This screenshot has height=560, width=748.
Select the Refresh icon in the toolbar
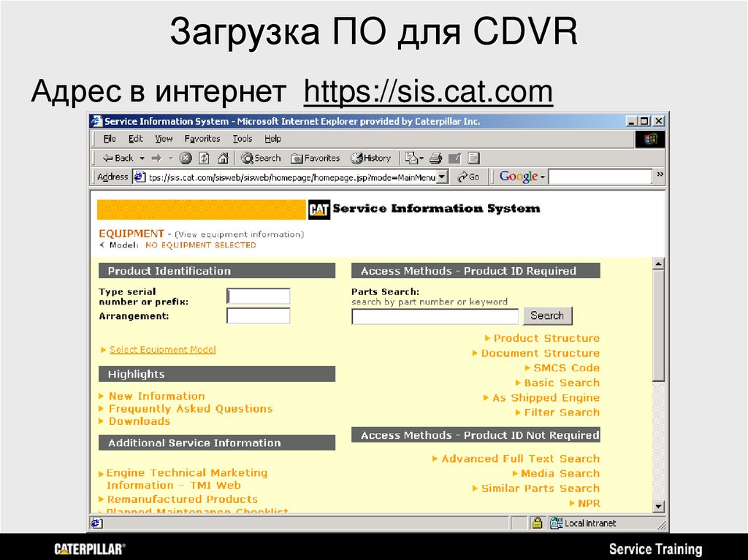click(x=205, y=158)
